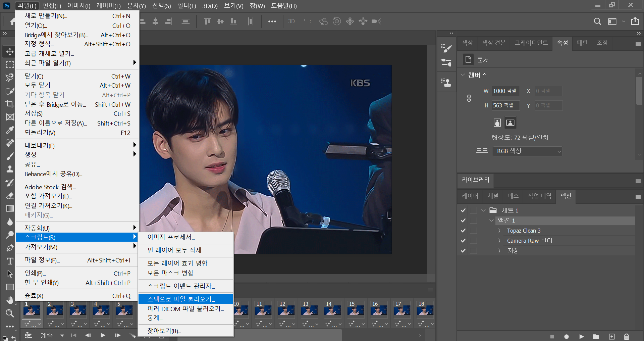644x341 pixels.
Task: Expand the Topaz Clean 3 step
Action: click(499, 231)
